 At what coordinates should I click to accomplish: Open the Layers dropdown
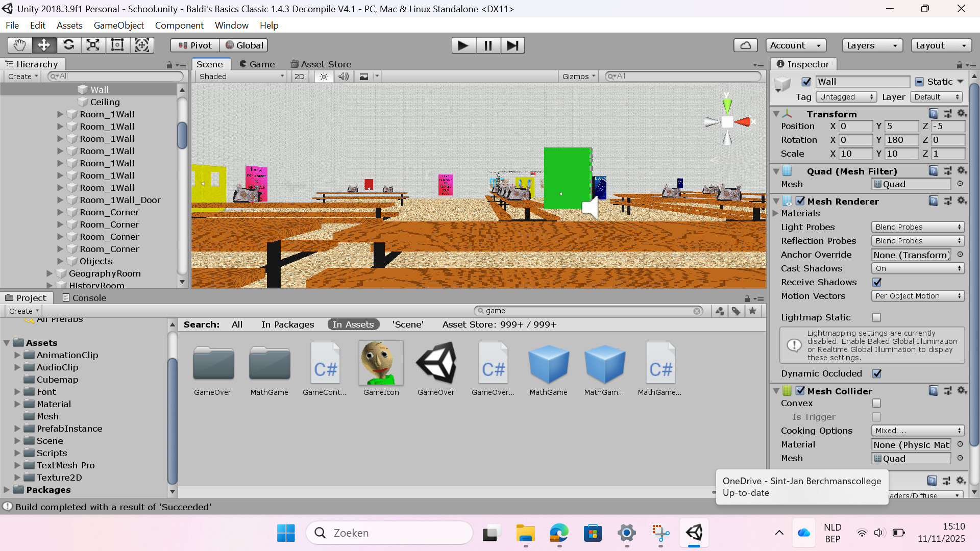click(872, 45)
